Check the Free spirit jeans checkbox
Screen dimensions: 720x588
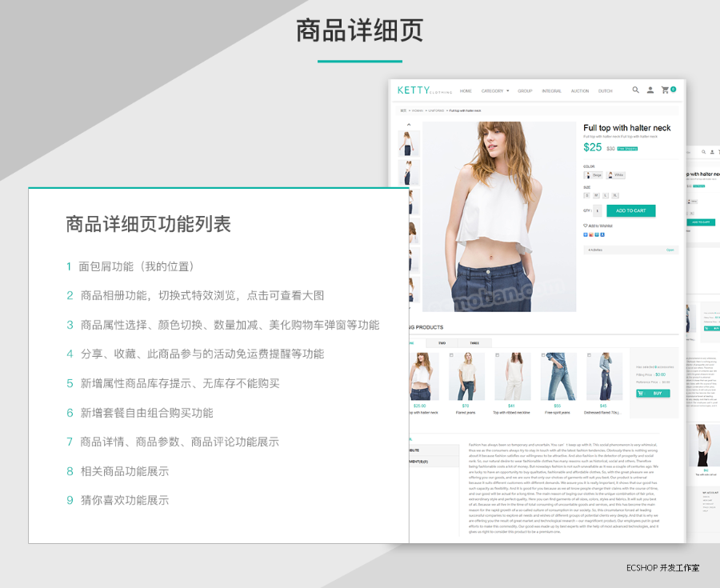click(543, 353)
